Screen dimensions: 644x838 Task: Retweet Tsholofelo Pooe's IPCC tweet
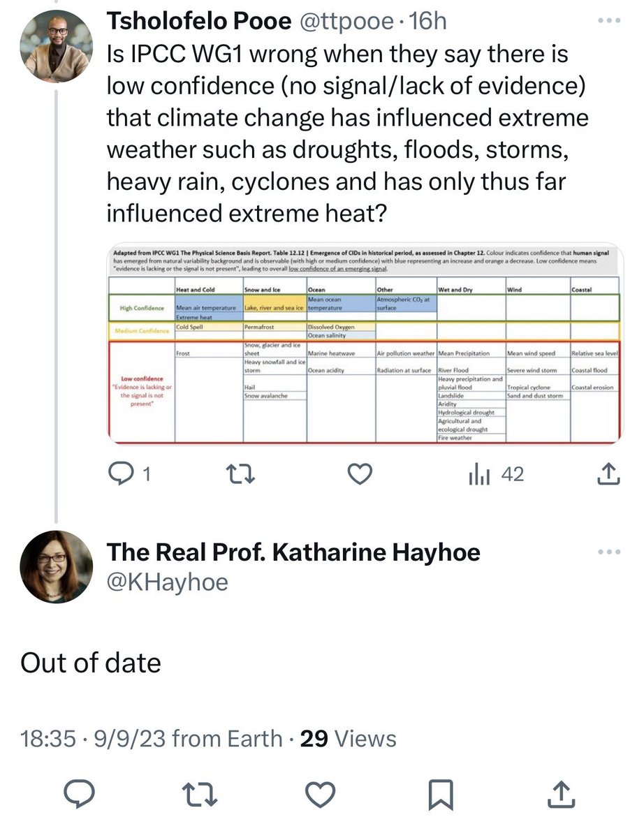[x=241, y=475]
